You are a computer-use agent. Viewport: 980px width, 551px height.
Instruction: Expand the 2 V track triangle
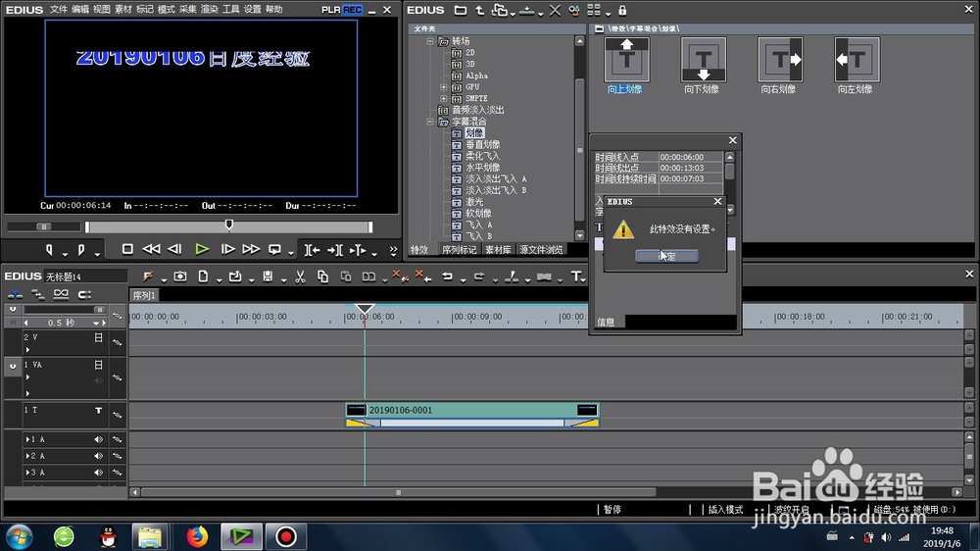(x=27, y=350)
